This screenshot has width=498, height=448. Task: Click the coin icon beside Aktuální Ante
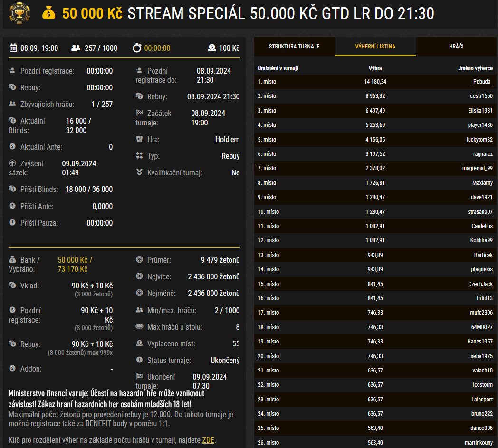[x=12, y=146]
